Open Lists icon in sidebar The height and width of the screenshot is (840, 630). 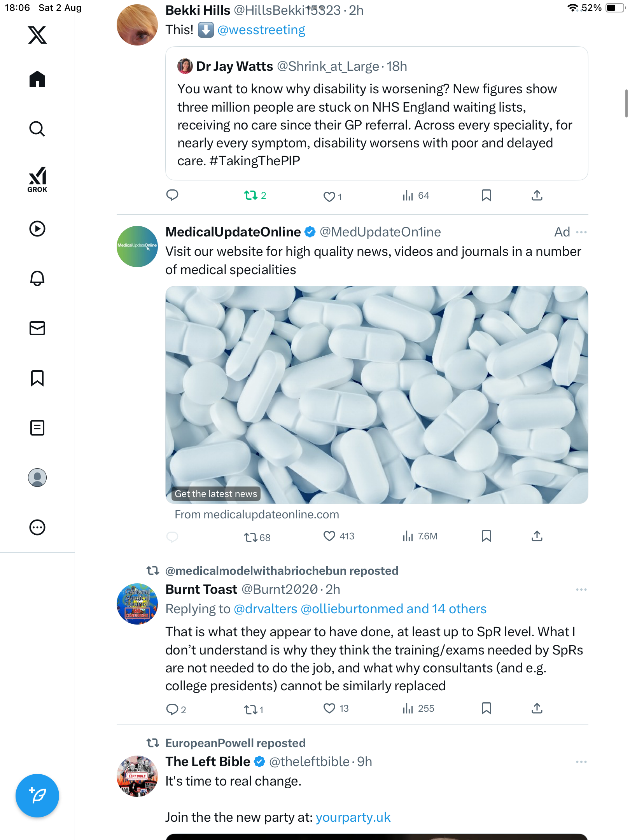pos(37,428)
